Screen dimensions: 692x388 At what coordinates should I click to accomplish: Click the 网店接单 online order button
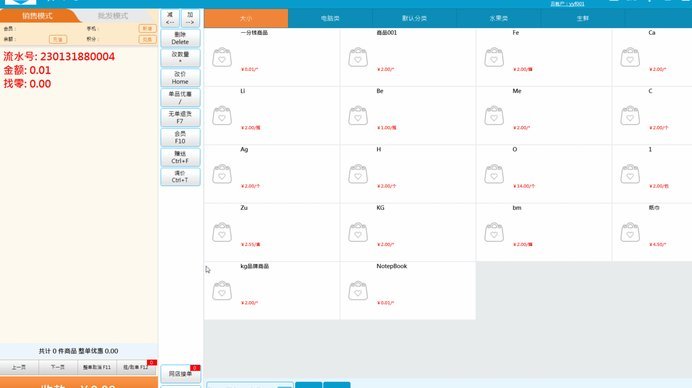[181, 374]
